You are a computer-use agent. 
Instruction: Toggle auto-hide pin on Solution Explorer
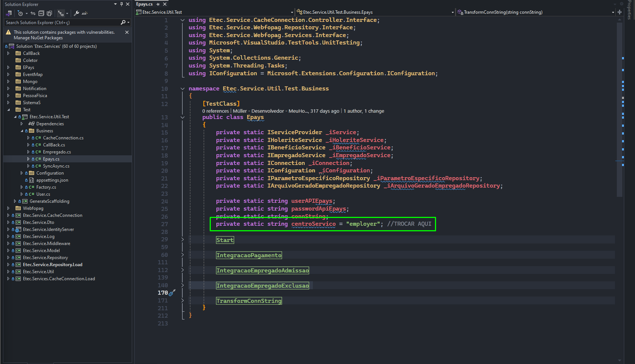121,4
